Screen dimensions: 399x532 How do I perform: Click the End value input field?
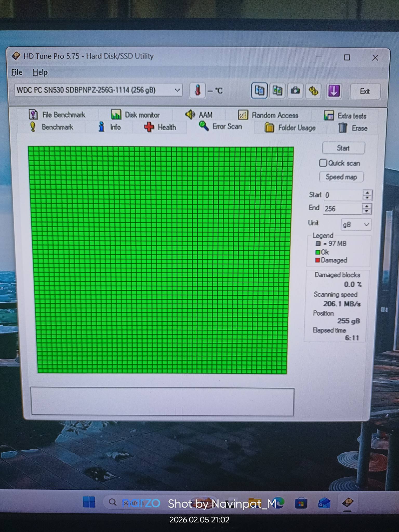point(342,209)
